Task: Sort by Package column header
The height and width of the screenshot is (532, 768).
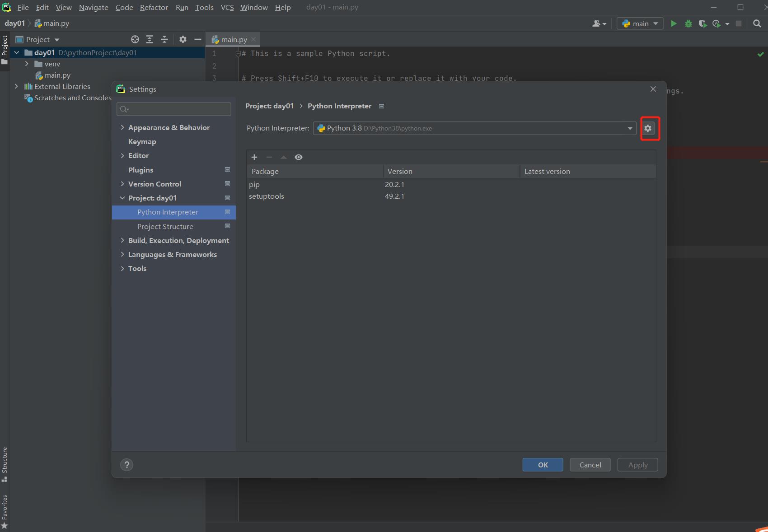Action: [315, 171]
